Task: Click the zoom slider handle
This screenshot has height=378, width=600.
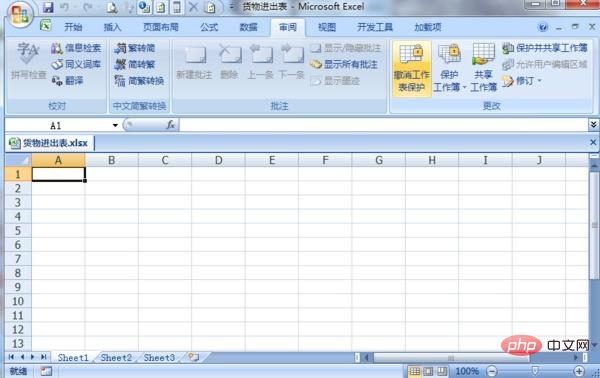Action: pyautogui.click(x=535, y=371)
